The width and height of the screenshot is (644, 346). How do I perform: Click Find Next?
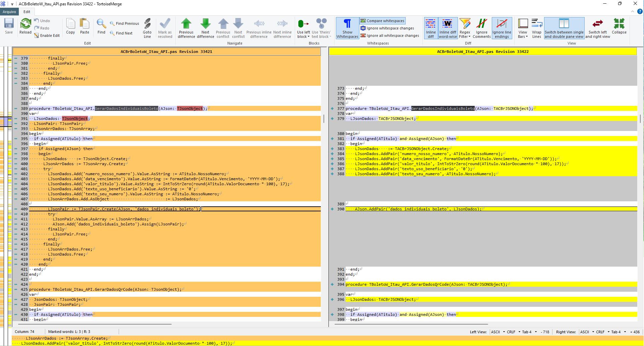coord(121,33)
